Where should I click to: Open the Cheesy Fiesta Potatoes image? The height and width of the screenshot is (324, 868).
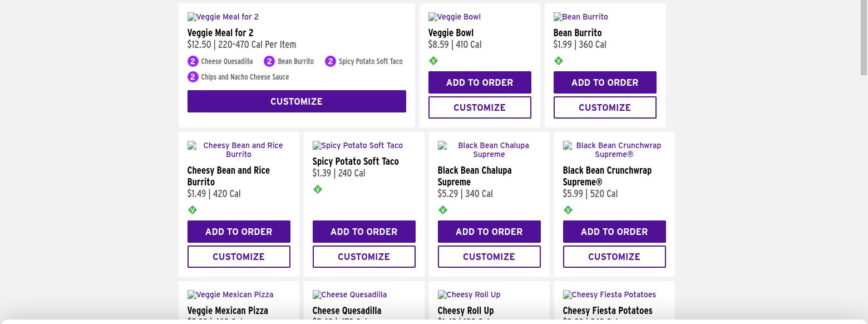click(x=609, y=294)
